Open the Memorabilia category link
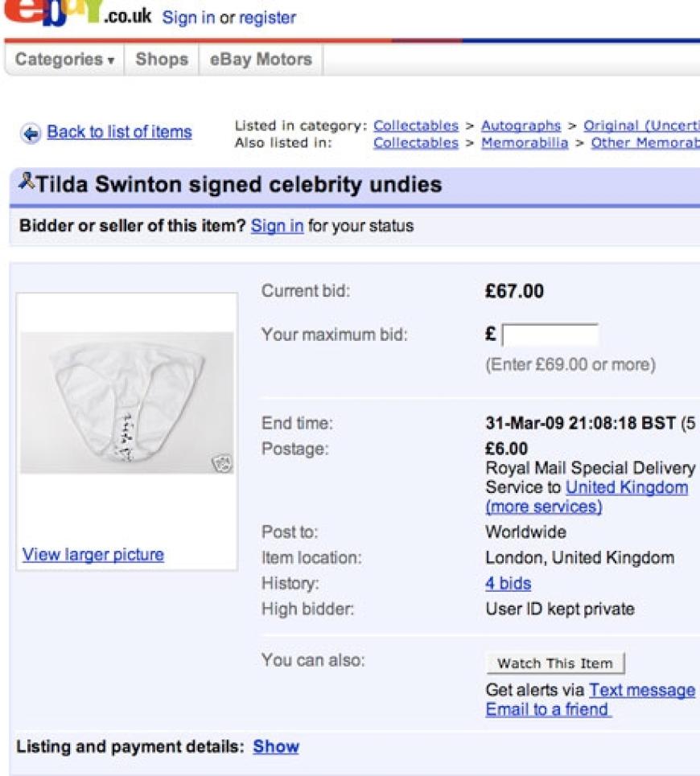 (x=525, y=142)
